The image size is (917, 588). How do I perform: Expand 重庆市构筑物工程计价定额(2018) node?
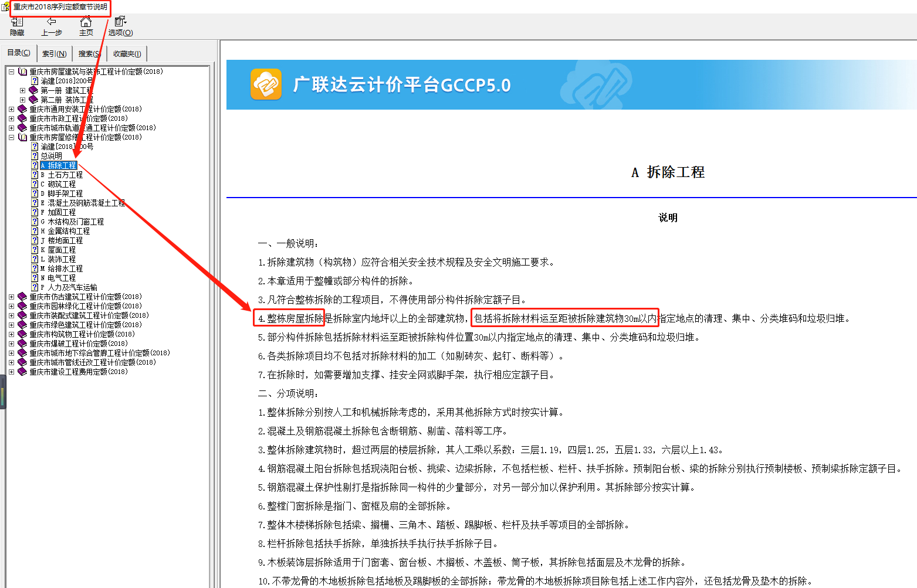click(11, 334)
